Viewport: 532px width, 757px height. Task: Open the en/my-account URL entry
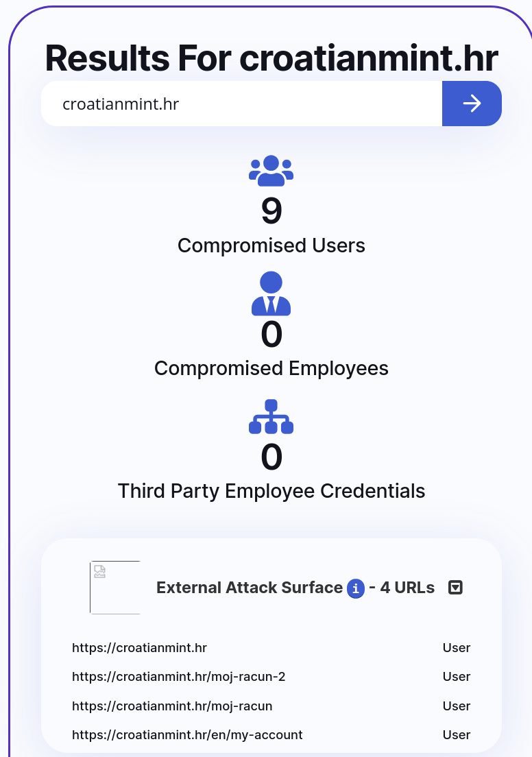point(187,735)
